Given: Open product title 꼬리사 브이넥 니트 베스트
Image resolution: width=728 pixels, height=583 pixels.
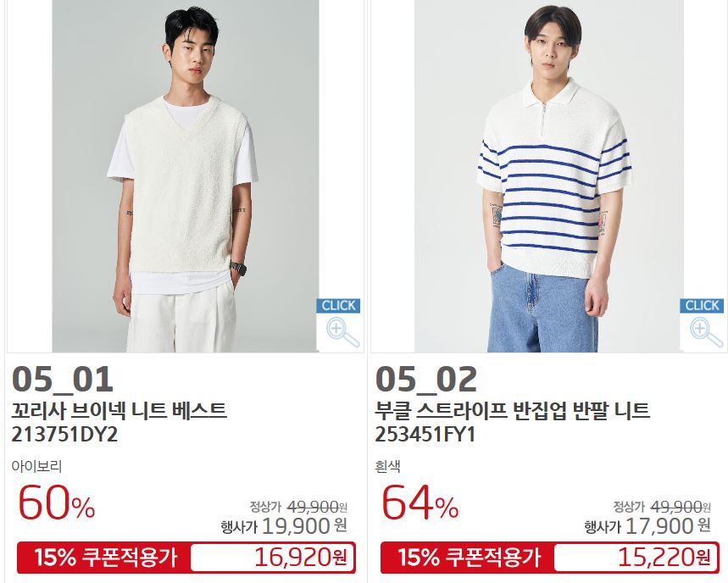Looking at the screenshot, I should click(119, 410).
